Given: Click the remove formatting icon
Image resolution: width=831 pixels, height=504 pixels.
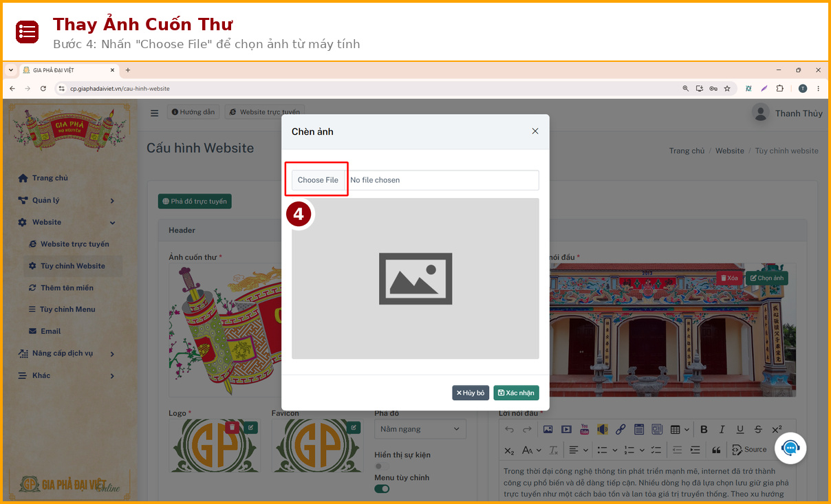Looking at the screenshot, I should [553, 450].
